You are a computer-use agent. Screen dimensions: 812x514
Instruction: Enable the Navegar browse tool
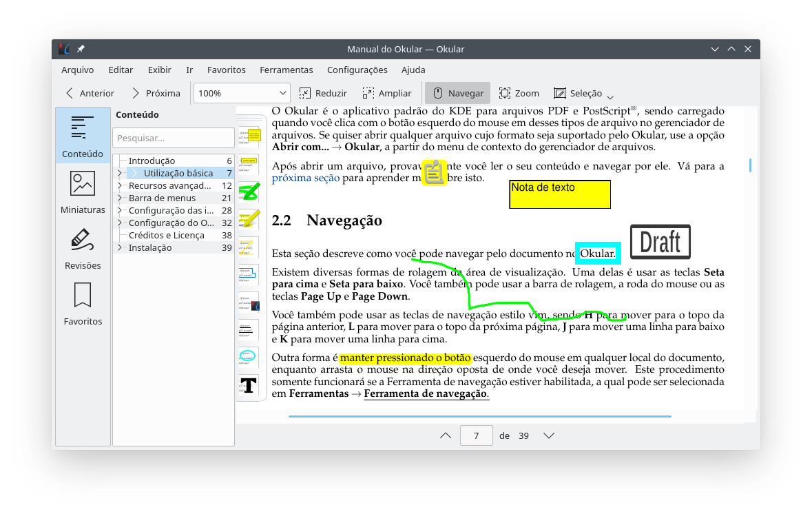pos(457,93)
